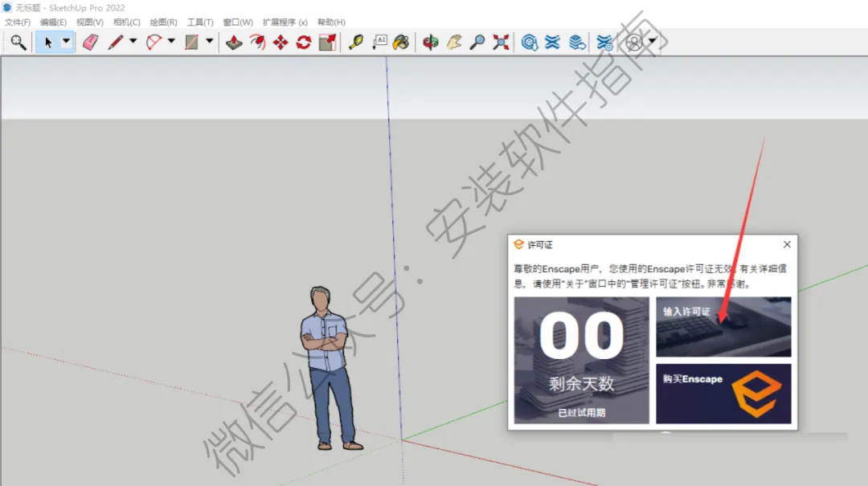Click the Enscape logo in 许可证 title bar
Screen dimensions: 868x486
[518, 244]
